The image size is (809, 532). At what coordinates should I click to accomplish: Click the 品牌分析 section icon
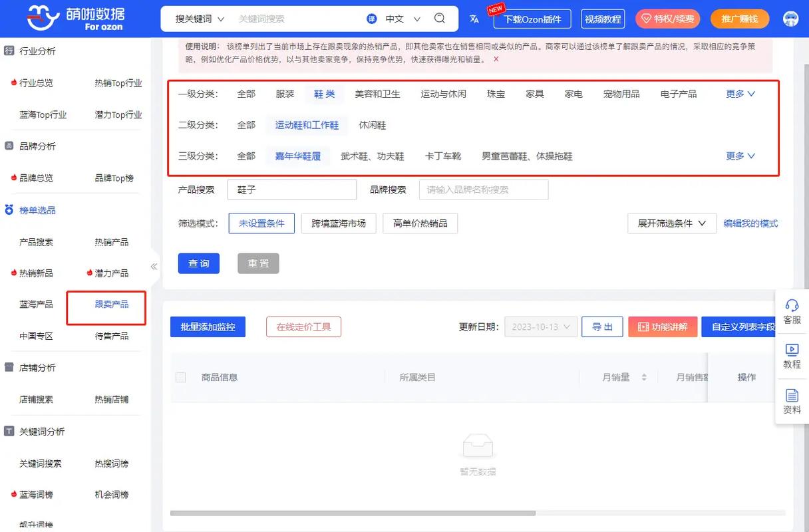(9, 146)
